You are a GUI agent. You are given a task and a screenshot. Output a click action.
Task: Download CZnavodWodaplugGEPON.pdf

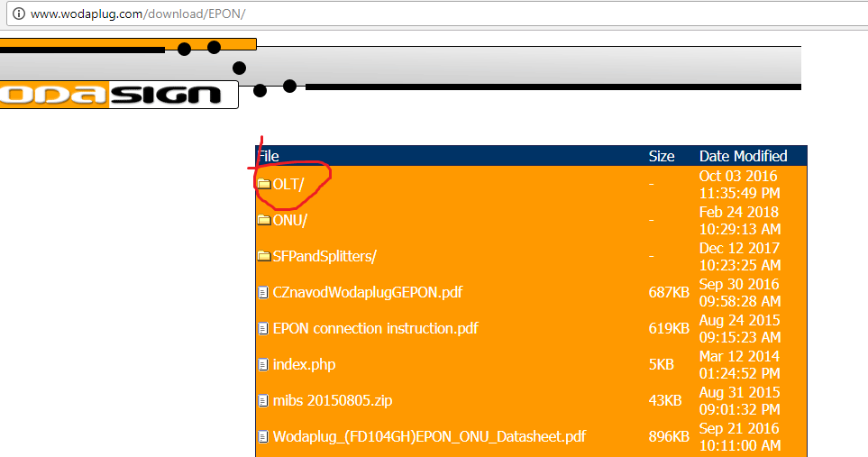[x=368, y=292]
